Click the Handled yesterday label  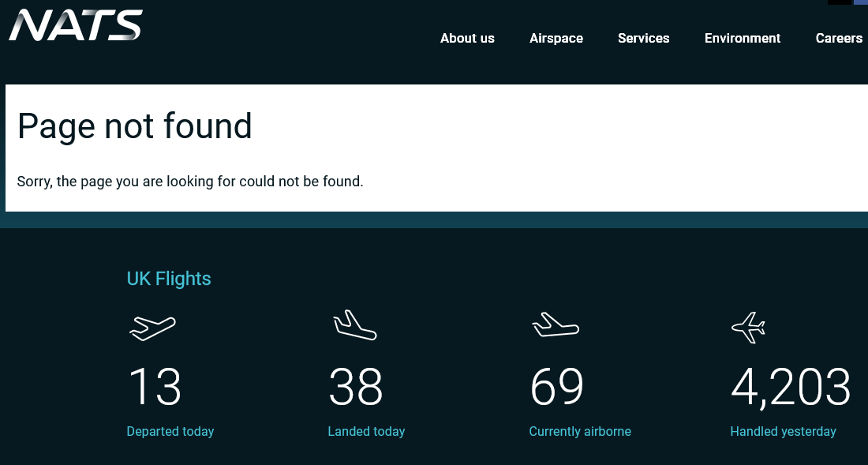(x=784, y=431)
